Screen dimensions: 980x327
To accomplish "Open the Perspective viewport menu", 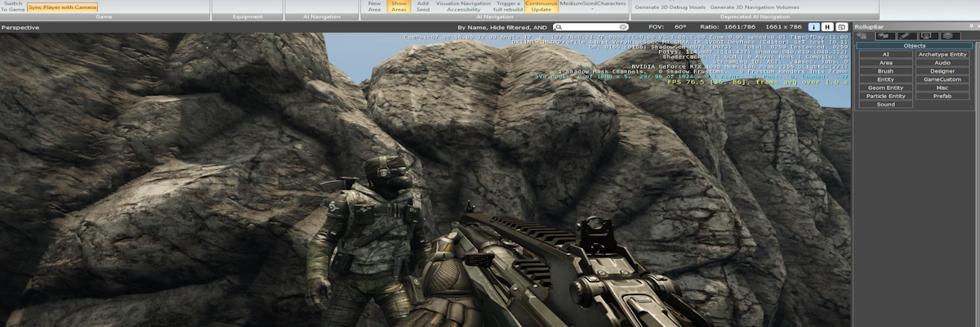I will 20,27.
